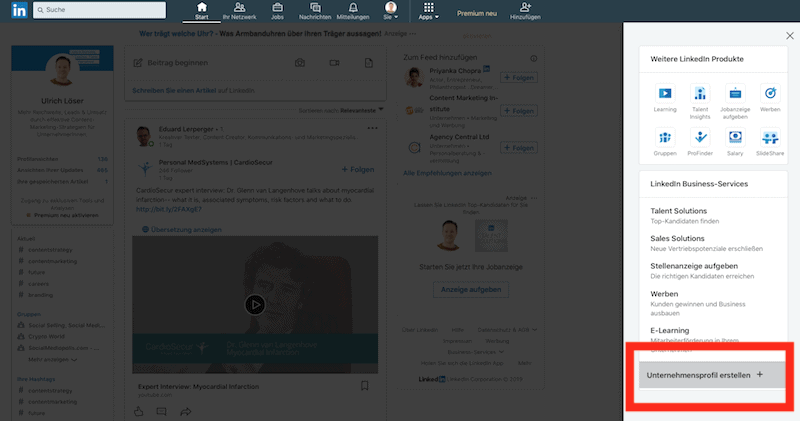Open the Jobs menu item

tap(277, 11)
